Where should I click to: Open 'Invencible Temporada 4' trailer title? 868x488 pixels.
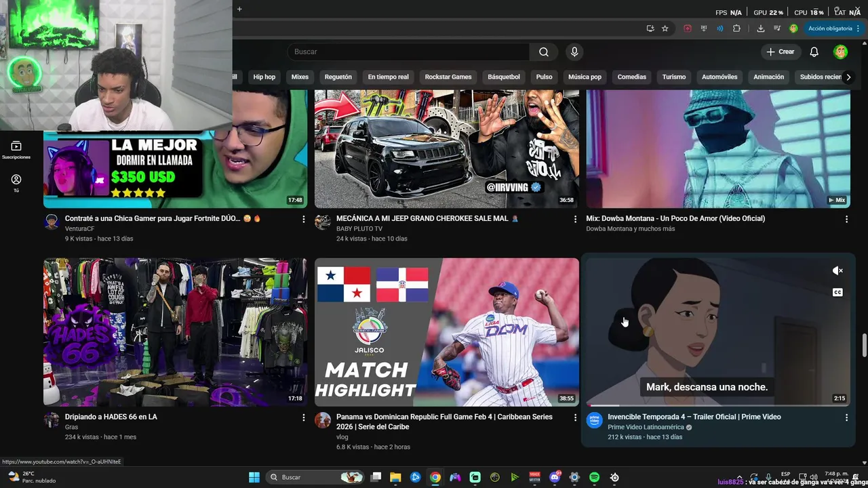tap(694, 417)
